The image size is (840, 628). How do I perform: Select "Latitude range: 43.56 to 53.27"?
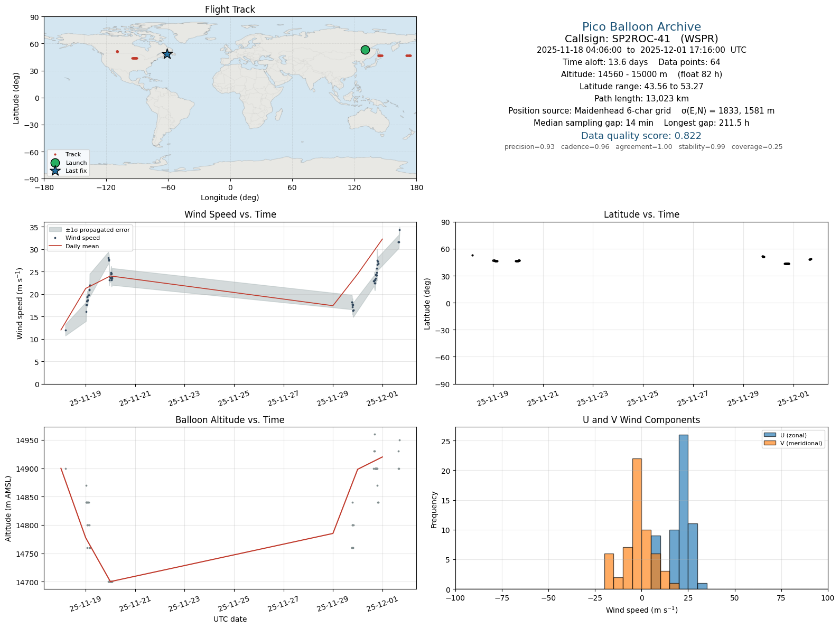coord(641,87)
